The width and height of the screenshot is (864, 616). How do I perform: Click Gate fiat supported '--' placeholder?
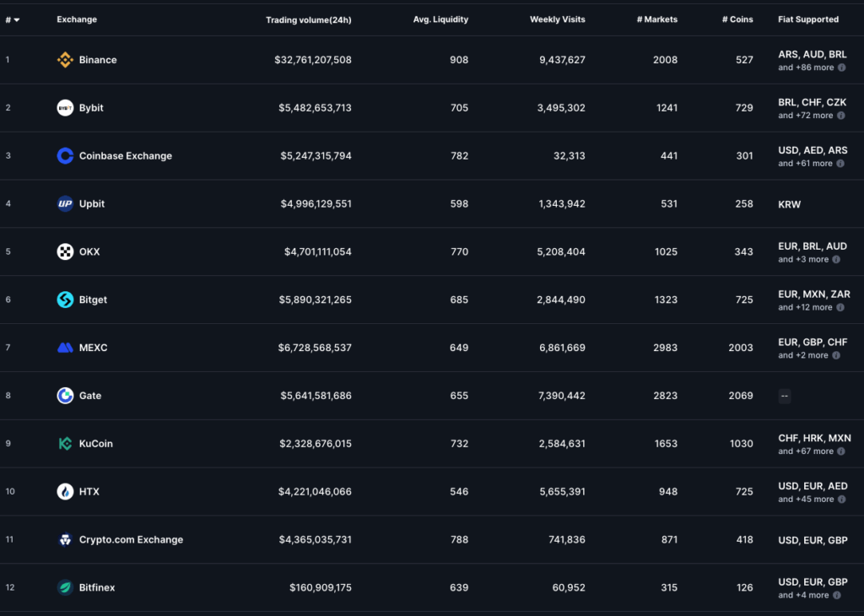tap(784, 395)
